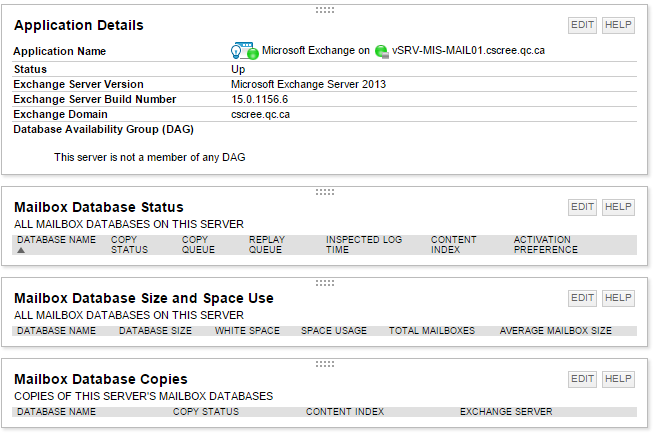Sort by Activation Preference column

[x=546, y=245]
